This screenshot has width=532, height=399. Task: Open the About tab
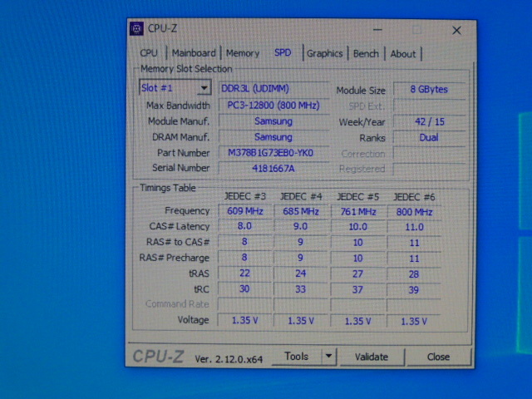[x=402, y=54]
